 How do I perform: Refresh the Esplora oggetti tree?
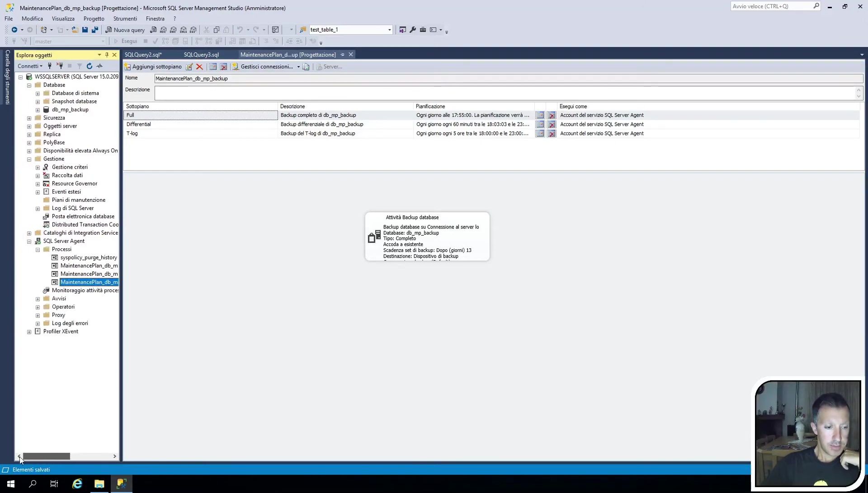click(x=90, y=66)
